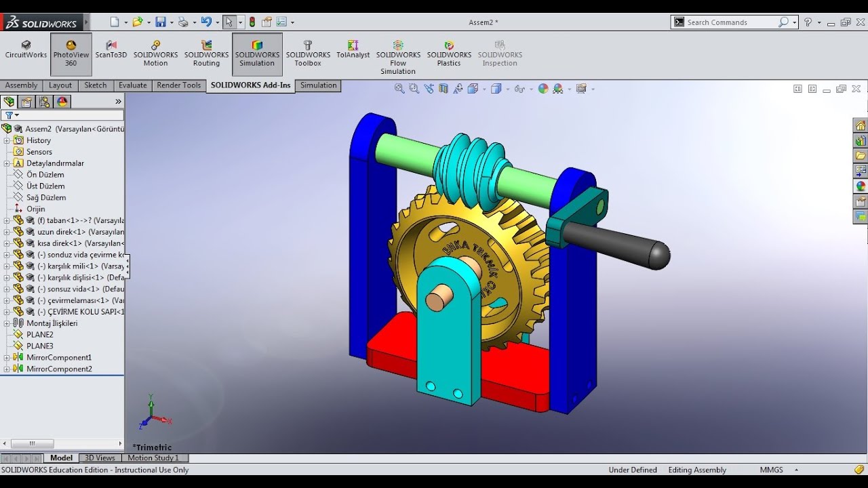Toggle the SOLIDWORKS Simulation add-in
Screen dimensions: 868x488
[x=257, y=54]
